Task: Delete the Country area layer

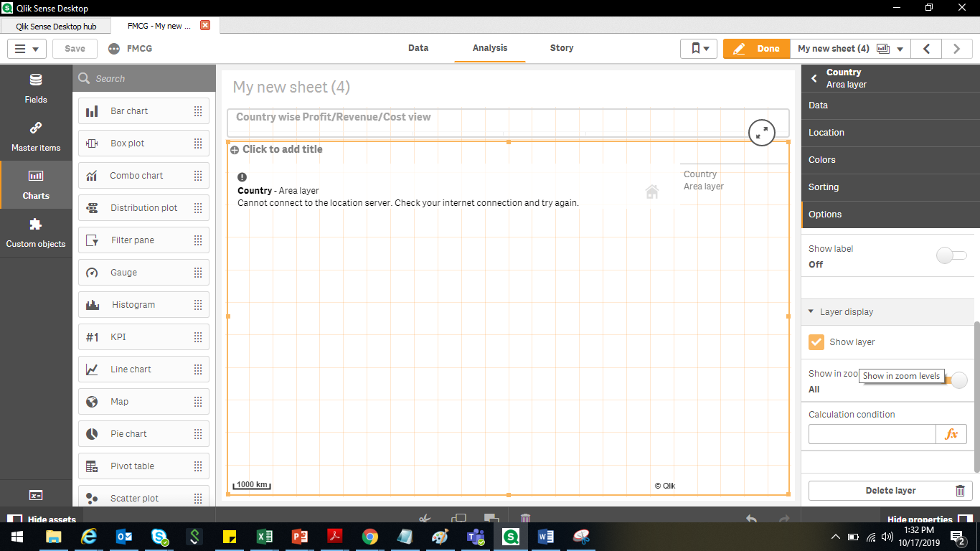Action: (x=890, y=491)
